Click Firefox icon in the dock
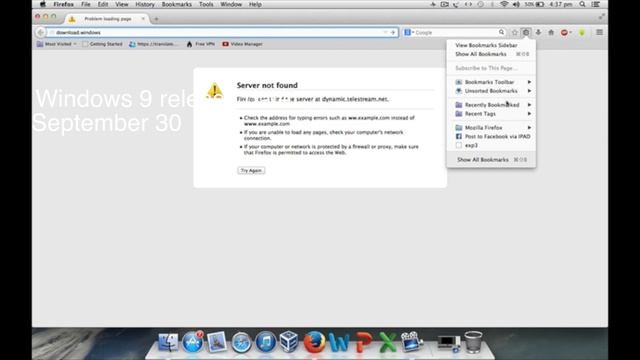The image size is (640, 360). click(314, 342)
